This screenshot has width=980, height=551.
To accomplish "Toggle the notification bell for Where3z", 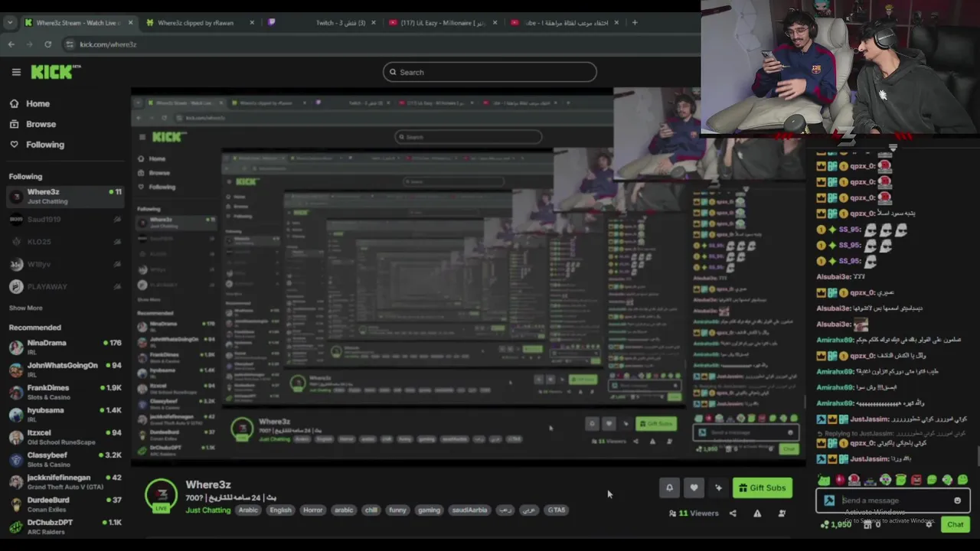I will pos(669,487).
